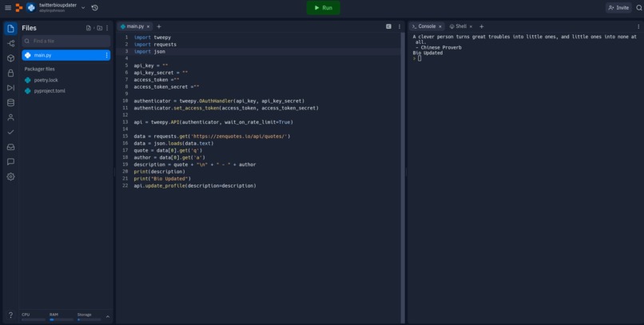
Task: Click the set_access_token code line
Action: pos(226,108)
